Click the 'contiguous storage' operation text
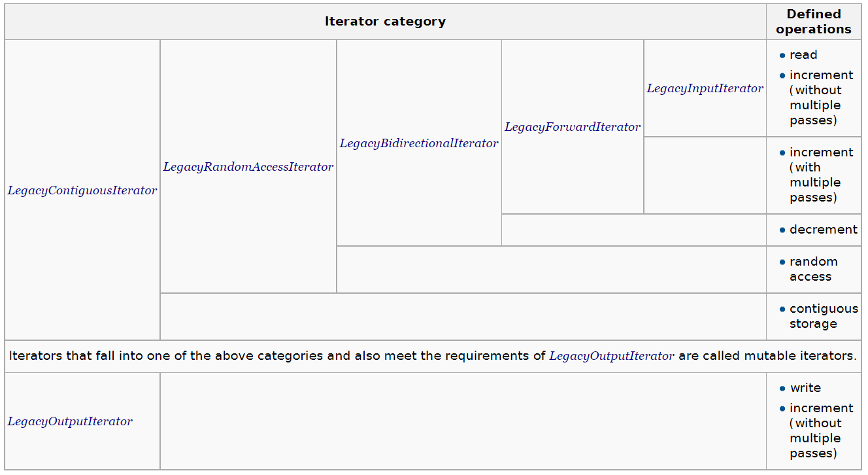The width and height of the screenshot is (868, 475). click(824, 316)
